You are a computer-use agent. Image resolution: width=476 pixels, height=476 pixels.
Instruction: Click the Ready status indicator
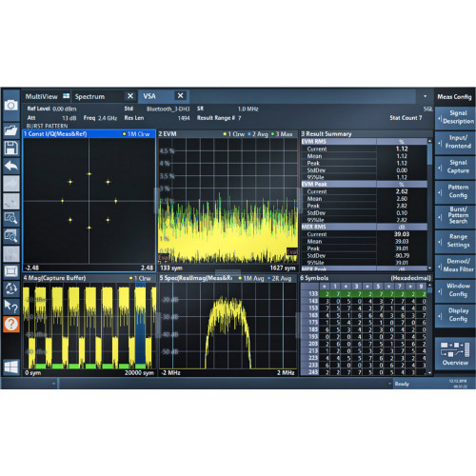402,384
